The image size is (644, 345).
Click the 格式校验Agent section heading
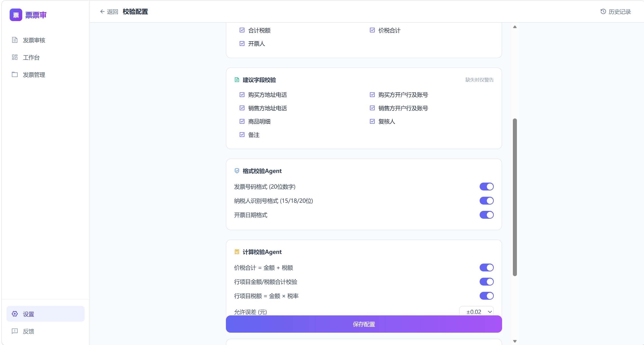(x=262, y=171)
